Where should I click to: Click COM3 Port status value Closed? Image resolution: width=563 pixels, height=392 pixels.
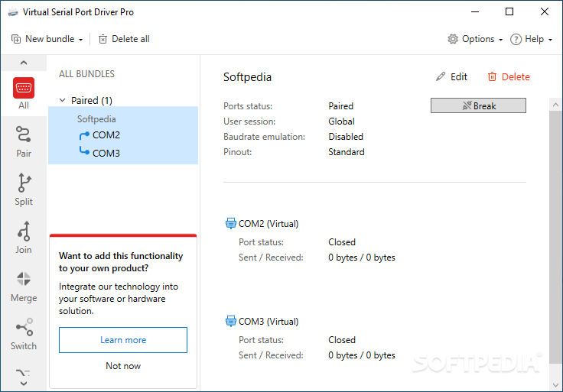pos(342,340)
